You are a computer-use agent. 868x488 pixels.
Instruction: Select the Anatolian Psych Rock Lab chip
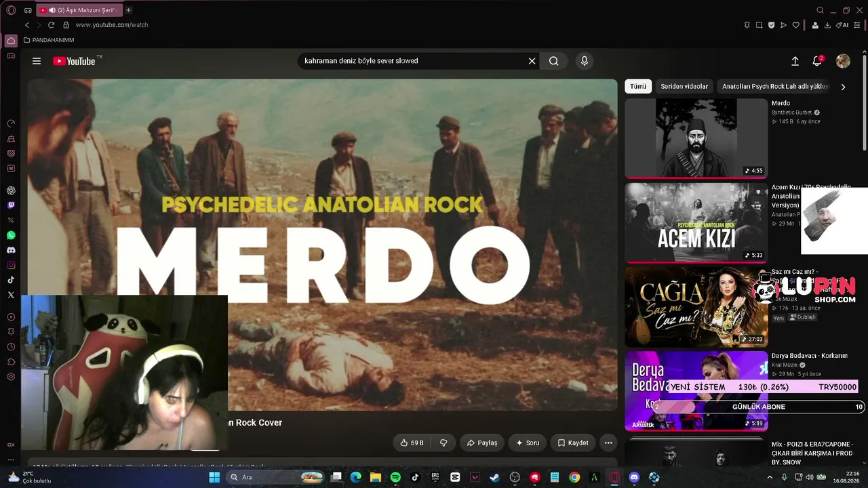pos(775,86)
